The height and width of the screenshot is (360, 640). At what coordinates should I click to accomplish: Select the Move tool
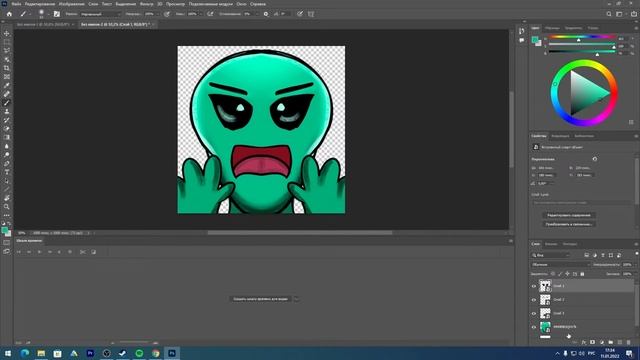(x=7, y=33)
